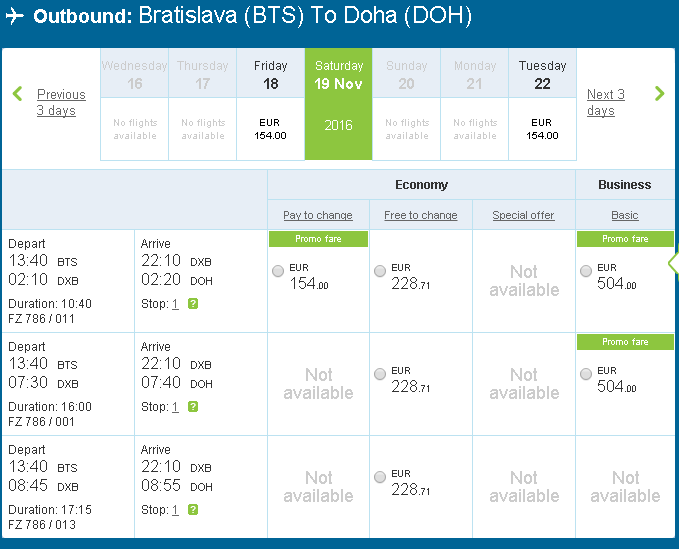Open stop info icon for flight FZ 786 / 001
The height and width of the screenshot is (549, 679).
pos(193,407)
